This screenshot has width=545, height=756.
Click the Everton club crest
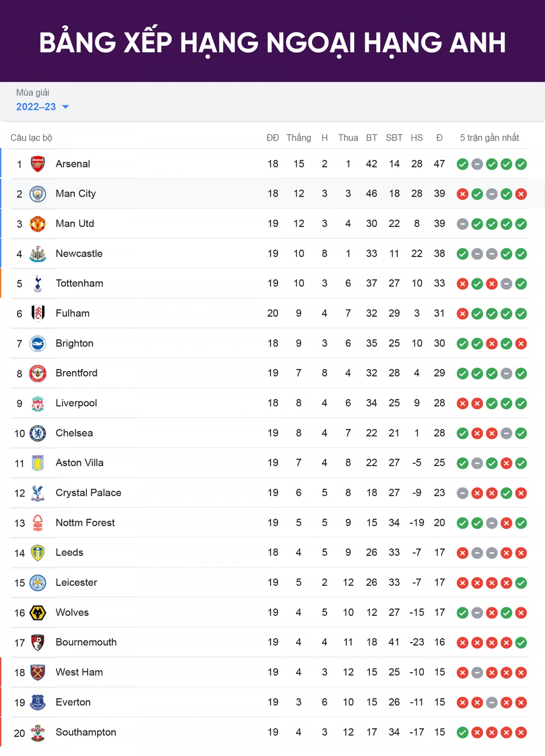[x=38, y=702]
